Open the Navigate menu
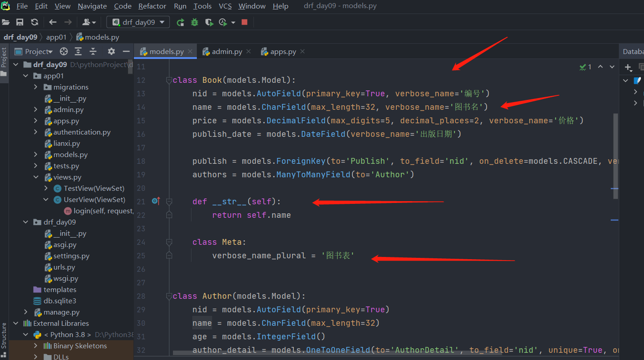 tap(92, 6)
